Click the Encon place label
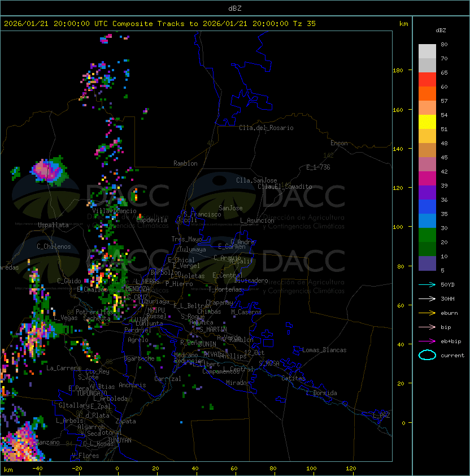 point(339,143)
